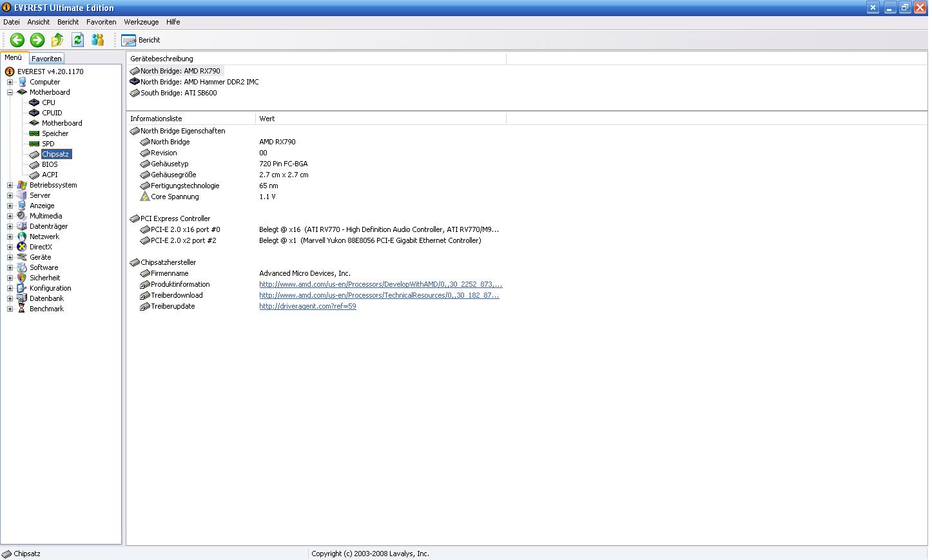Screen dimensions: 932x560
Task: Click the Server icon in tree
Action: pos(22,195)
